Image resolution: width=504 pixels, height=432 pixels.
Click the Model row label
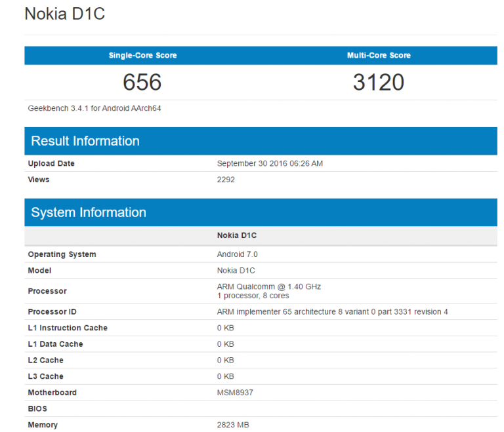[x=39, y=271]
